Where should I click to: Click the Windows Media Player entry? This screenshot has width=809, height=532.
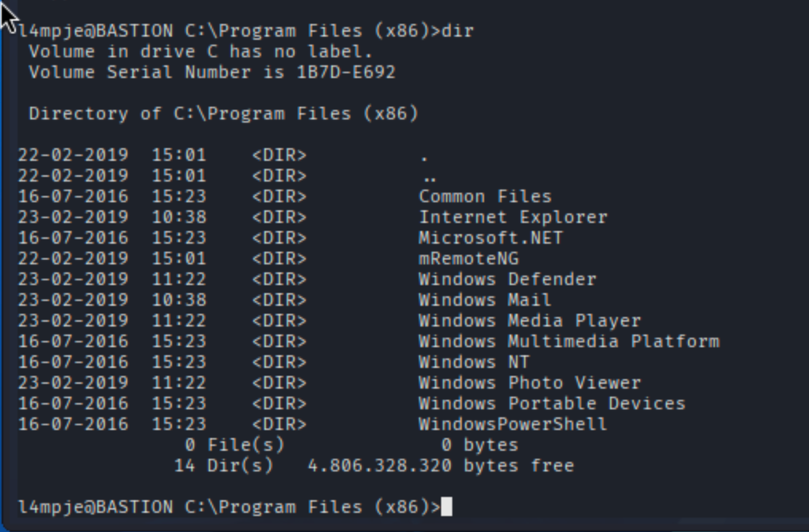click(x=530, y=321)
